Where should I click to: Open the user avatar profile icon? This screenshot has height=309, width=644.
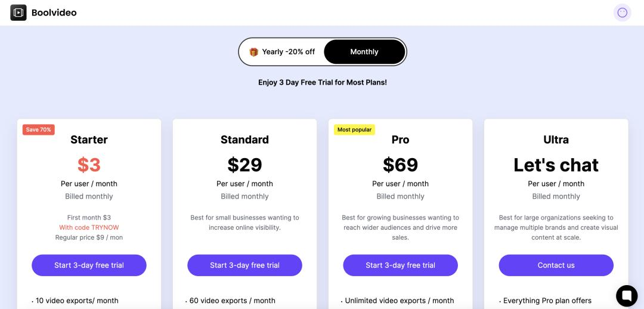pos(622,13)
